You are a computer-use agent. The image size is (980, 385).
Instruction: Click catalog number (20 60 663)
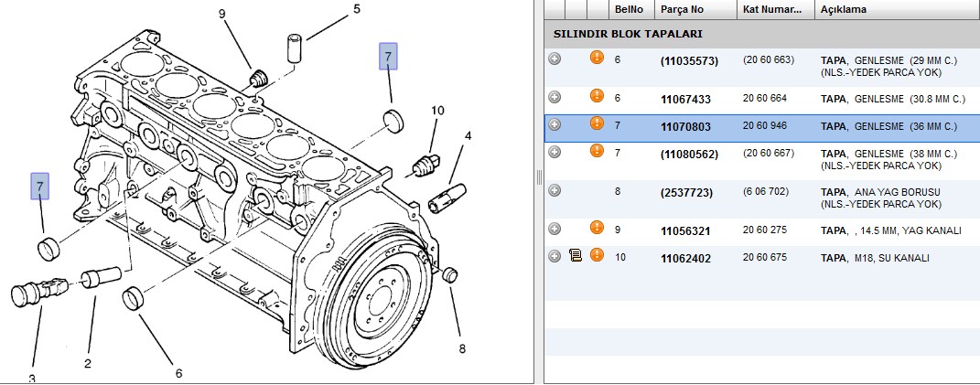768,60
